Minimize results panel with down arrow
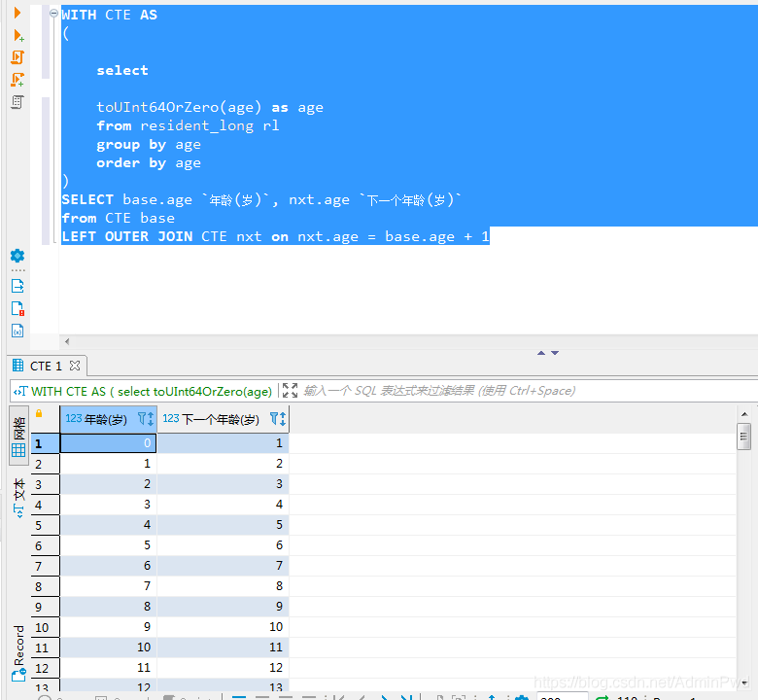The height and width of the screenshot is (700, 758). point(555,353)
